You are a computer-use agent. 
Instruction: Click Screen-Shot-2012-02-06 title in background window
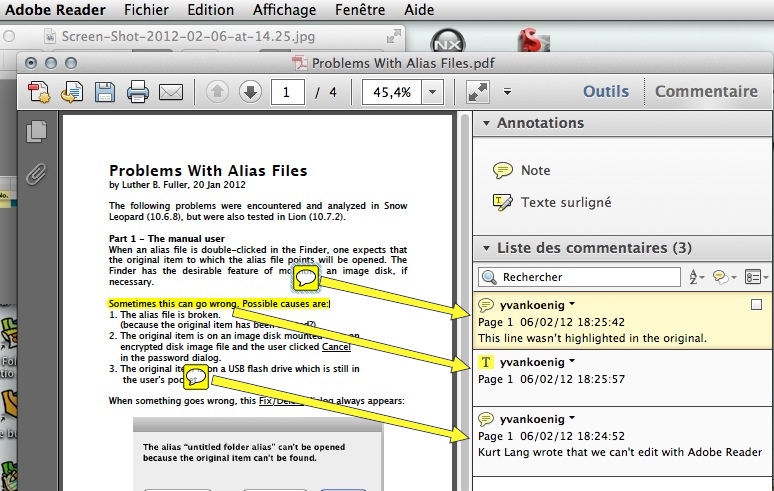coord(188,37)
